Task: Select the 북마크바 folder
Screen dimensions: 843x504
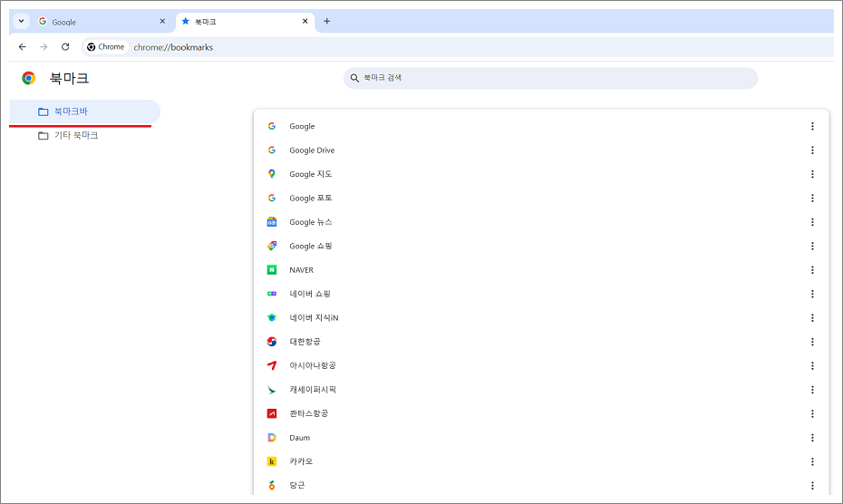Action: (85, 111)
